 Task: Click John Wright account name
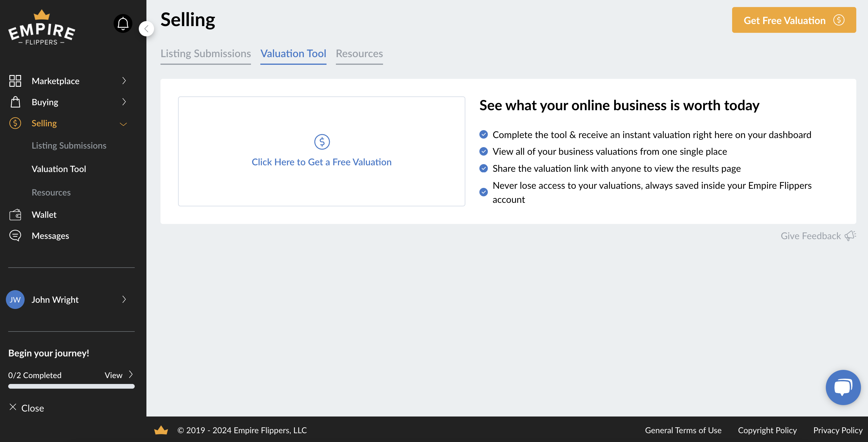point(55,300)
